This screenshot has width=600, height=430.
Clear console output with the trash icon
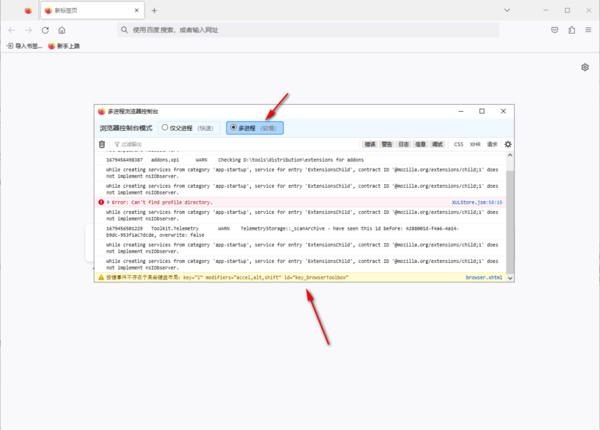102,144
